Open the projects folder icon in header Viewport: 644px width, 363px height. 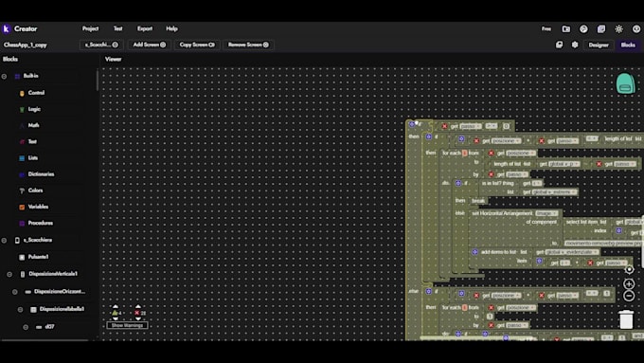(566, 28)
